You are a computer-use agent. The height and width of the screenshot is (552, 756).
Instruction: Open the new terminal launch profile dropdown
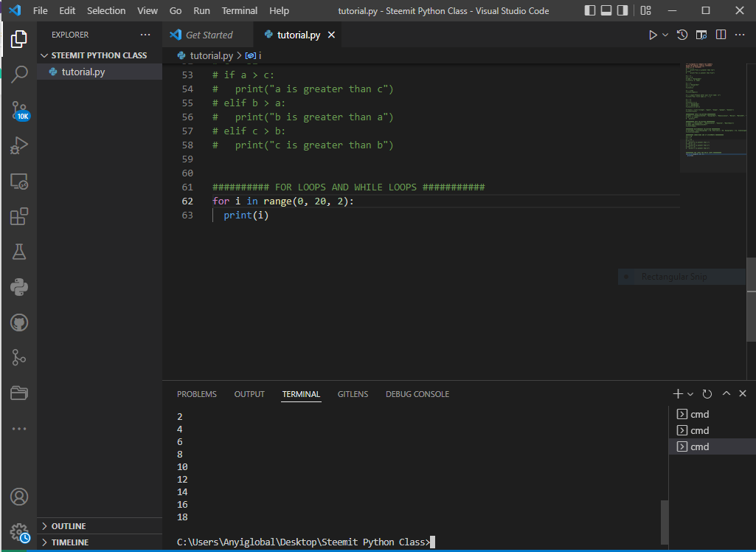pyautogui.click(x=691, y=394)
